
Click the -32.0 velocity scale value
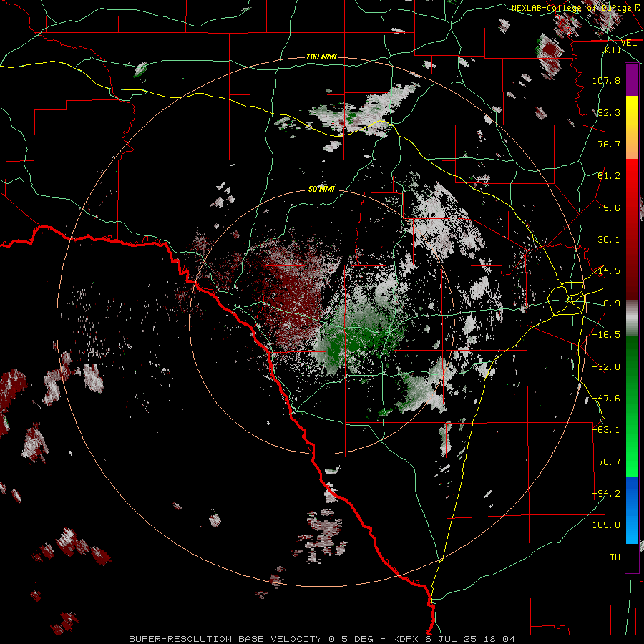pyautogui.click(x=606, y=367)
